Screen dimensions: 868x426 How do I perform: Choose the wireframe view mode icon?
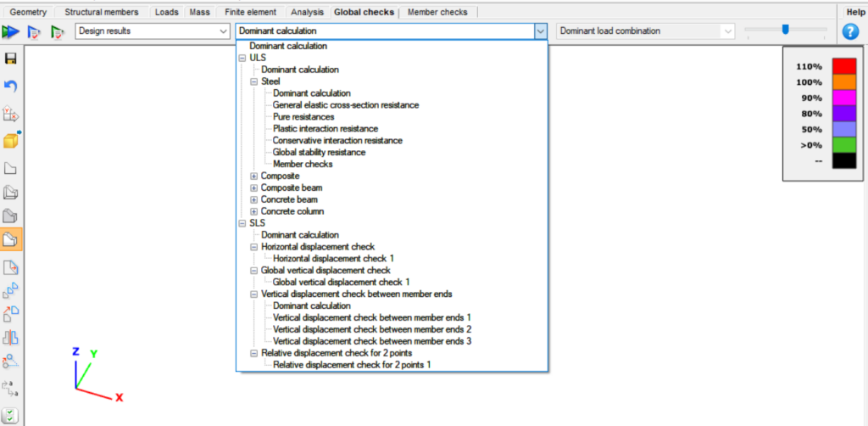[11, 193]
